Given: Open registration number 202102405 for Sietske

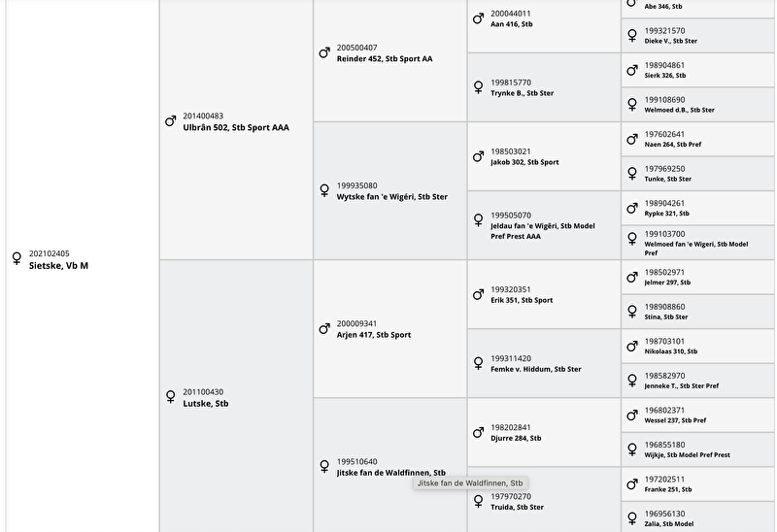Looking at the screenshot, I should point(50,253).
